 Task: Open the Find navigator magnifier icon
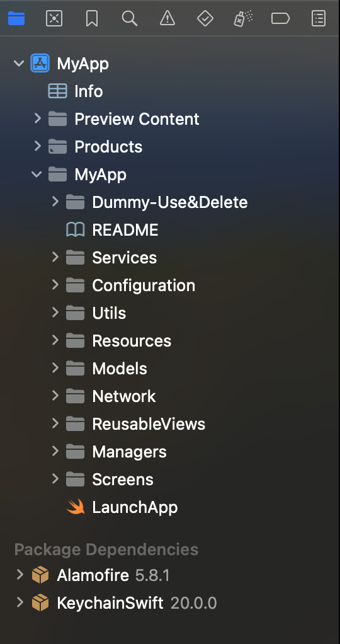(130, 18)
